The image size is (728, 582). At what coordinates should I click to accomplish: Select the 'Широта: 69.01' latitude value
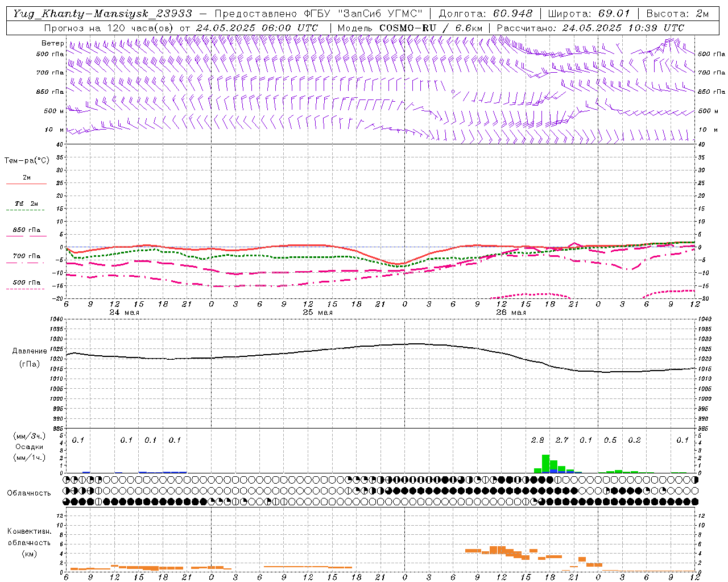point(589,14)
